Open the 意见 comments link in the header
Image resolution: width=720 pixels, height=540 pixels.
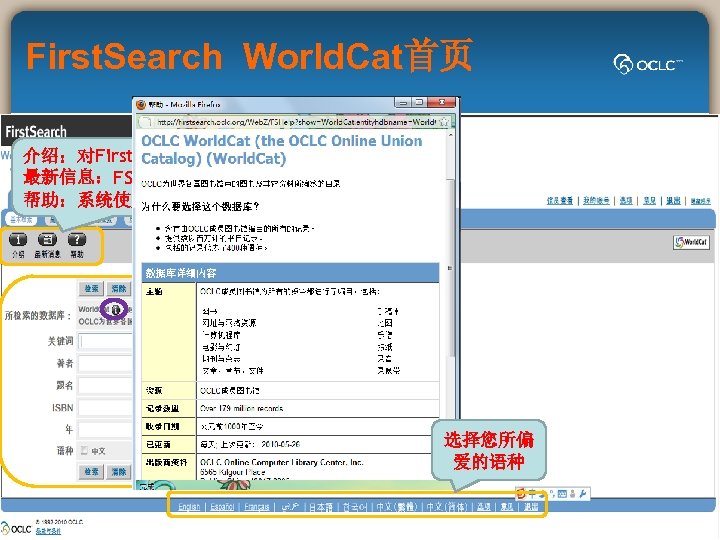[x=649, y=201]
